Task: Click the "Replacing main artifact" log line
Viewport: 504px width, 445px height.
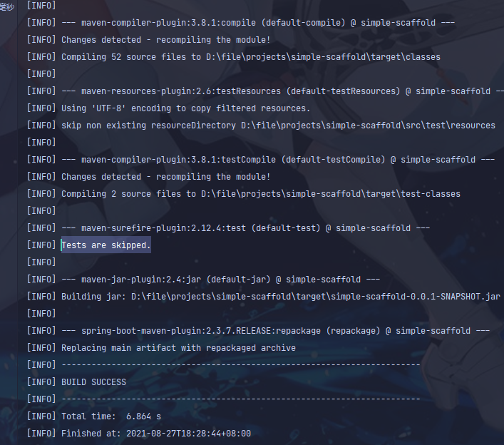Action: coord(178,348)
